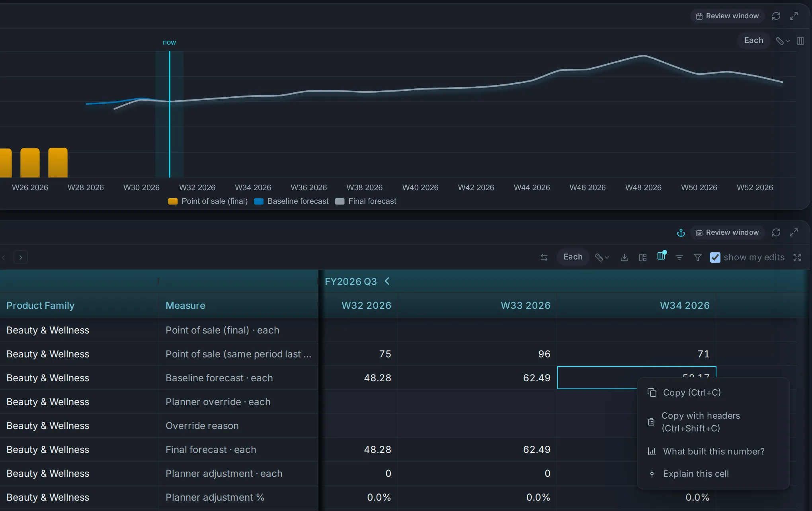Refresh the table panel
This screenshot has width=812, height=511.
tap(776, 232)
